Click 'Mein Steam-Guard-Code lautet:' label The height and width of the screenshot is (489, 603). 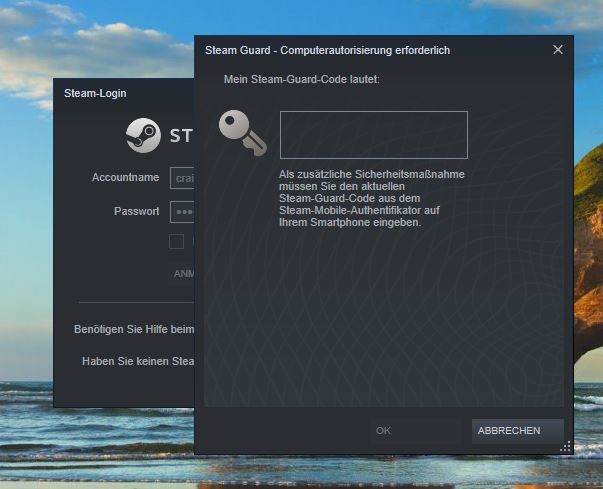pos(302,80)
